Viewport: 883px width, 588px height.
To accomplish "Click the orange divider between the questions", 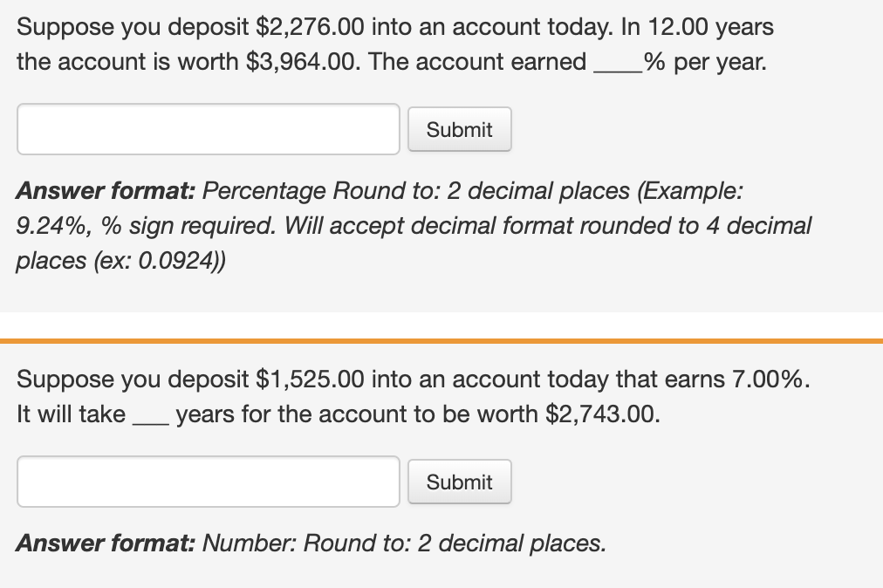I will tap(441, 340).
